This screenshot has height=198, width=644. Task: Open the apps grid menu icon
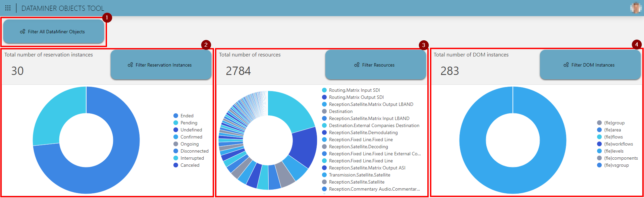[x=8, y=8]
